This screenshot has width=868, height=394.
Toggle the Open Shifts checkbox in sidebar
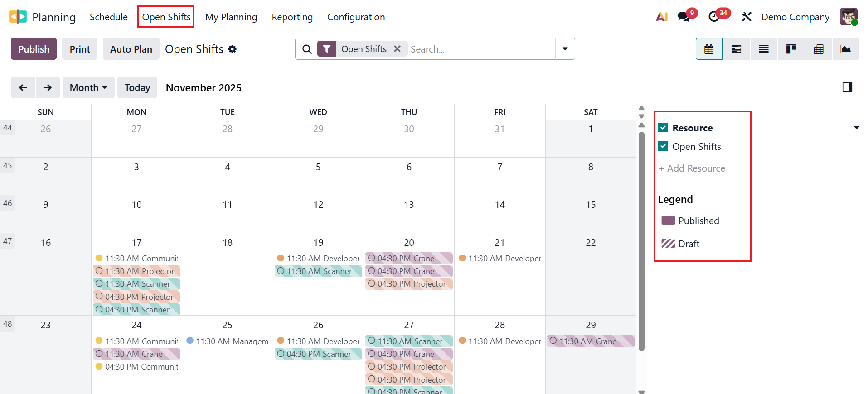[664, 146]
